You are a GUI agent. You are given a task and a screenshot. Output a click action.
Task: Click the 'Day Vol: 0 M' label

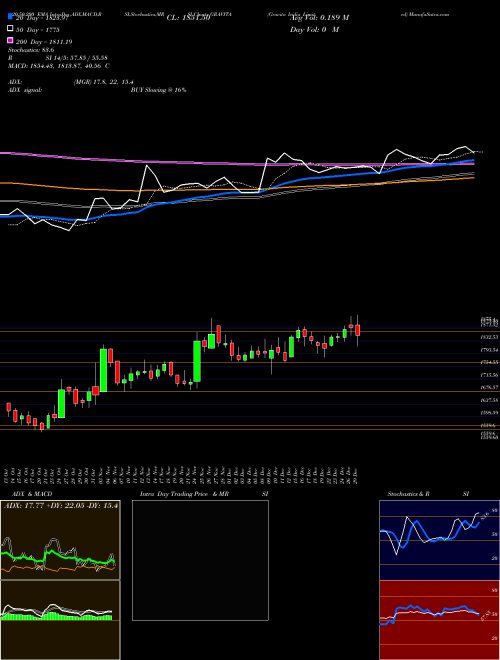(314, 30)
